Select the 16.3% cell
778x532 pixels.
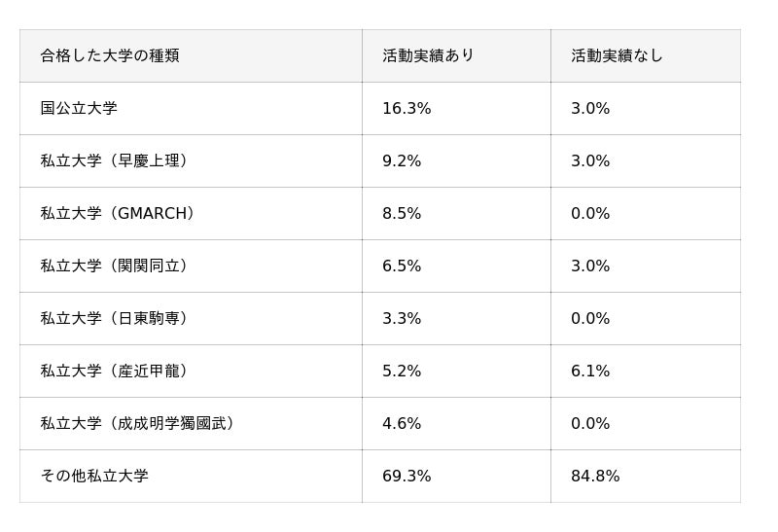[x=407, y=108]
